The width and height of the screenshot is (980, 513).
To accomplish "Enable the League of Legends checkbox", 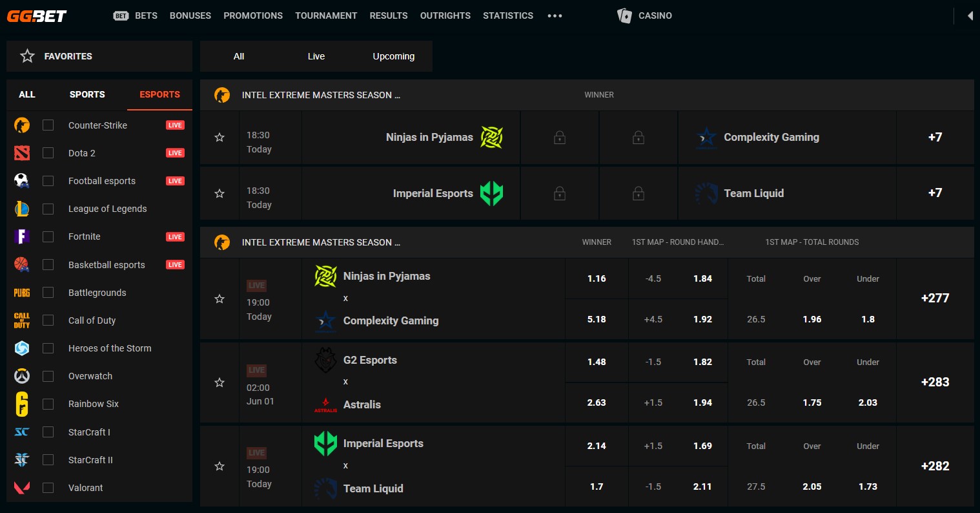I will coord(48,209).
